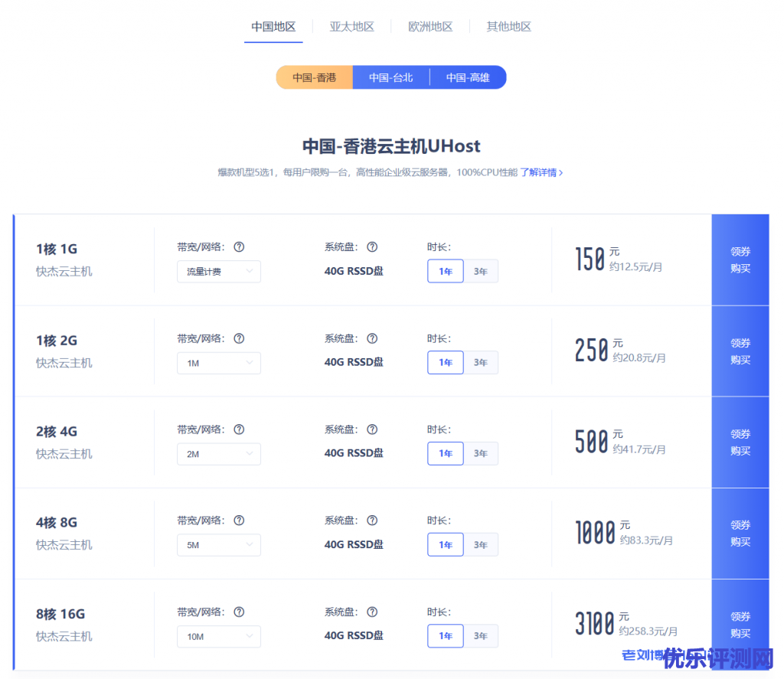Screen dimensions: 784x679
Task: Click the 1核 2G plan title
Action: coord(57,341)
